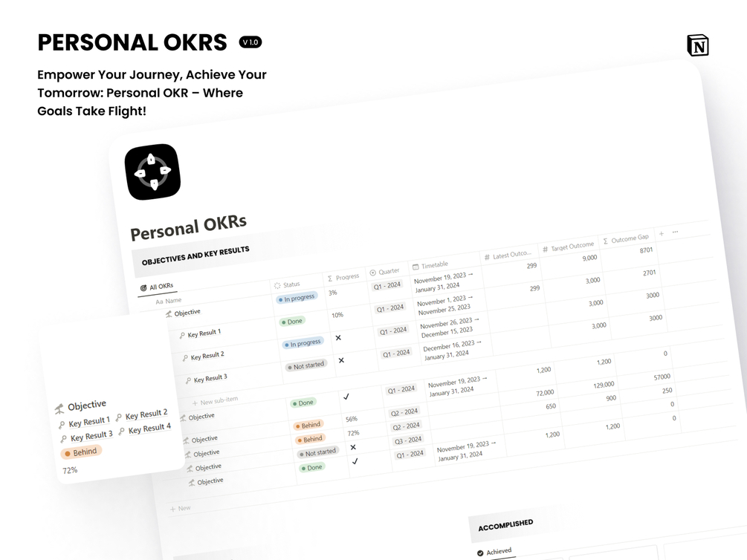The height and width of the screenshot is (560, 747).
Task: Change the Done status of Key Result 1
Action: [x=292, y=322]
